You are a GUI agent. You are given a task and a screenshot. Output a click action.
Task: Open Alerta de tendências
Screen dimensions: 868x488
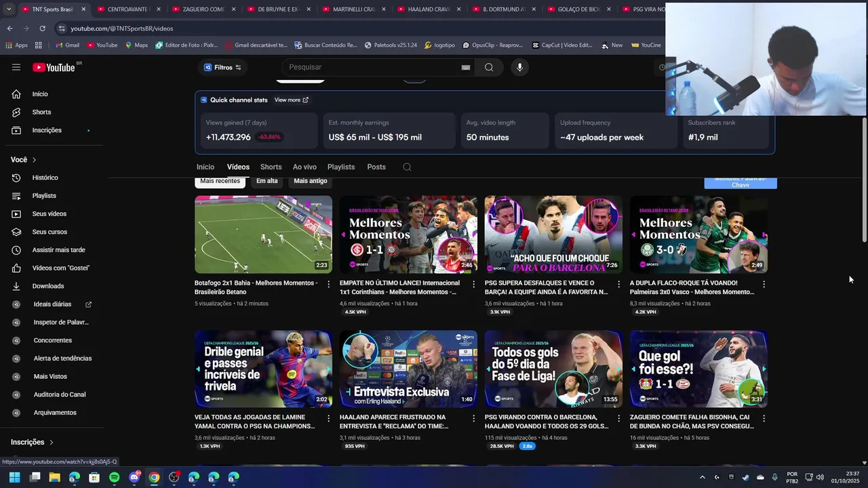tap(62, 359)
